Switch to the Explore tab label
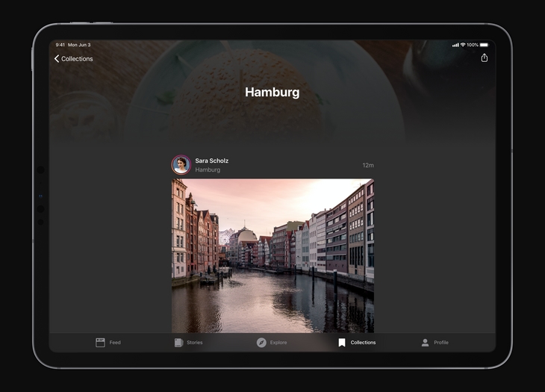This screenshot has height=392, width=545. tap(278, 343)
